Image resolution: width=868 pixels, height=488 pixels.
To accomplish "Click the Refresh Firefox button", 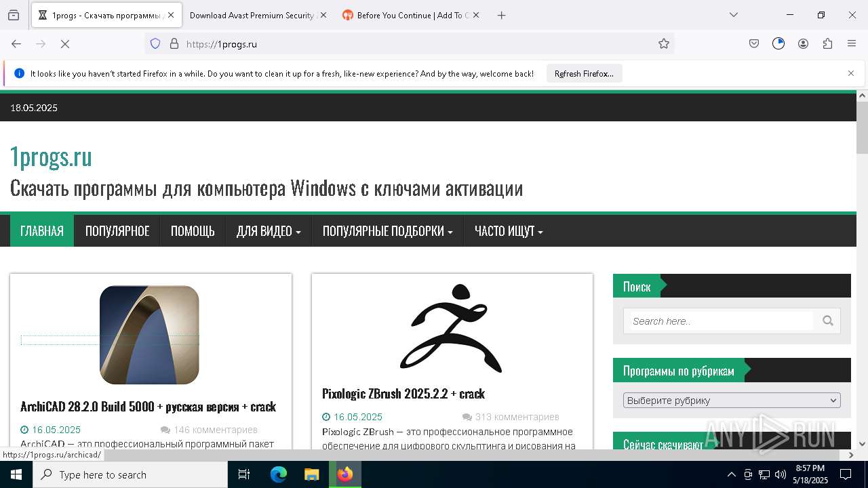I will point(584,73).
